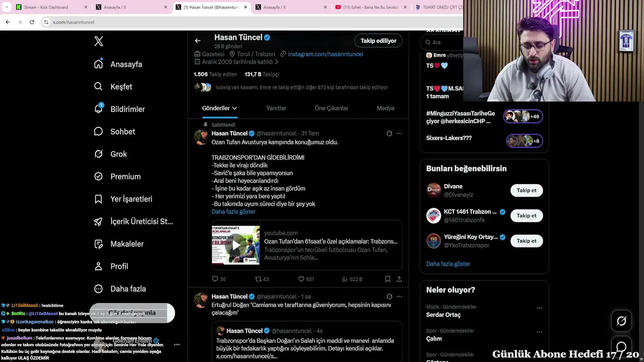
Task: Open Profil person icon
Action: [x=99, y=266]
